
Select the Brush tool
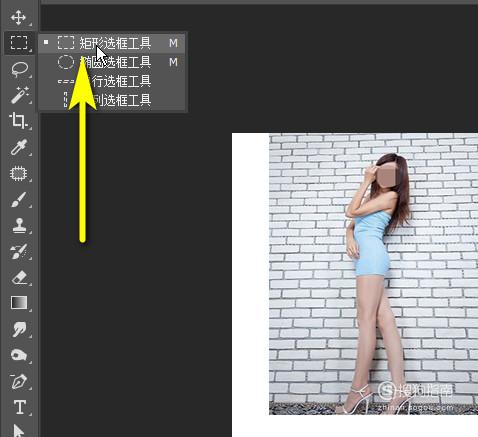click(x=19, y=199)
